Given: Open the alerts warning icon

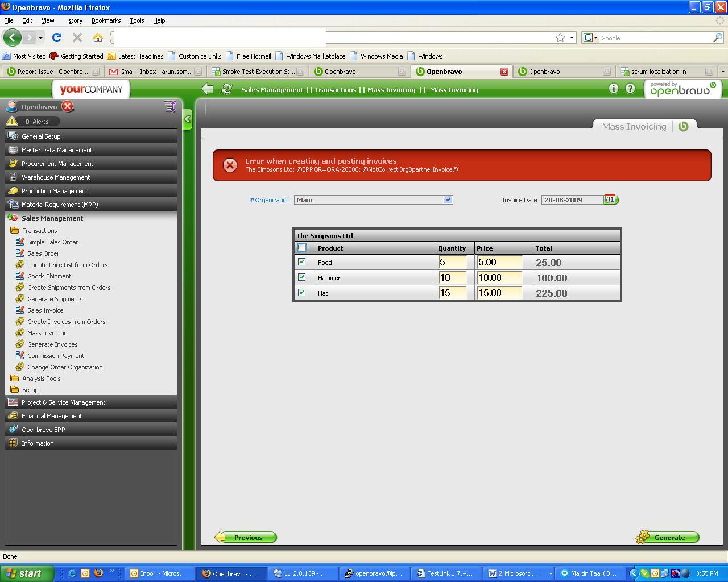Looking at the screenshot, I should pos(12,121).
